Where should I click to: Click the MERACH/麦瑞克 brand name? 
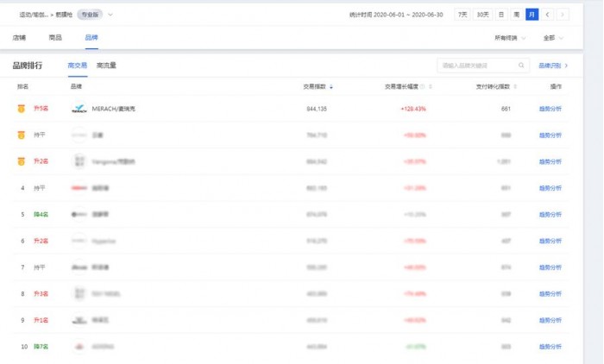pos(113,109)
